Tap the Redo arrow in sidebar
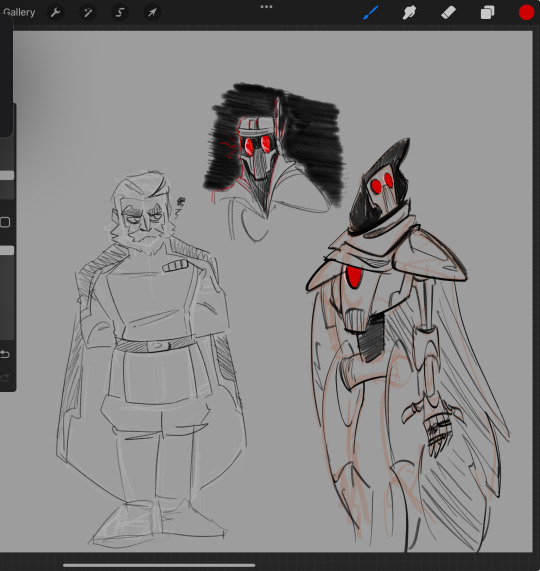Screen dimensions: 540x571 (x=4, y=377)
